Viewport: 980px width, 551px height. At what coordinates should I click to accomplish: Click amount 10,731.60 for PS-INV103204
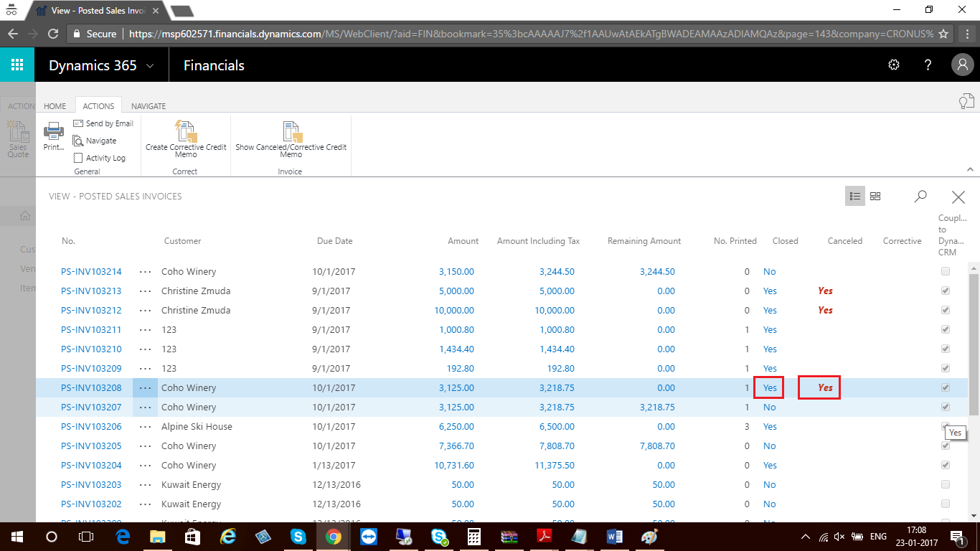(x=454, y=466)
